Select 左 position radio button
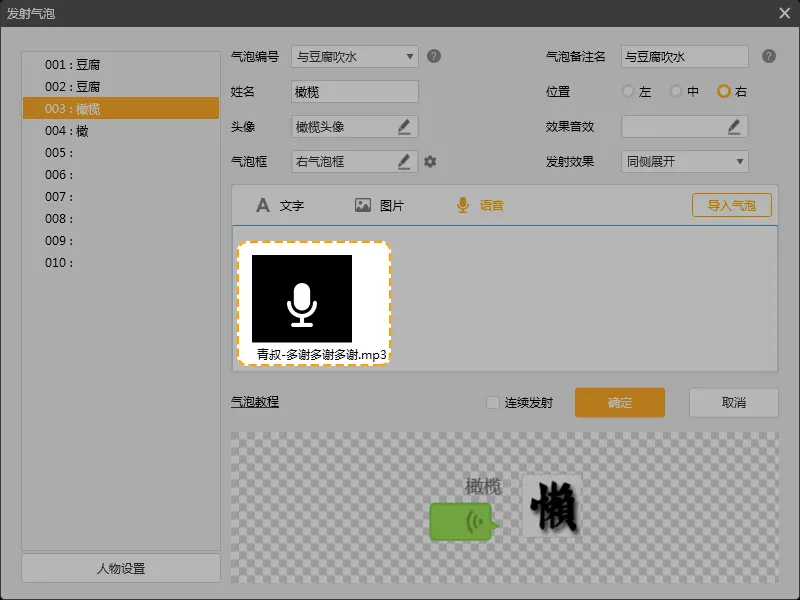The image size is (800, 600). 628,91
